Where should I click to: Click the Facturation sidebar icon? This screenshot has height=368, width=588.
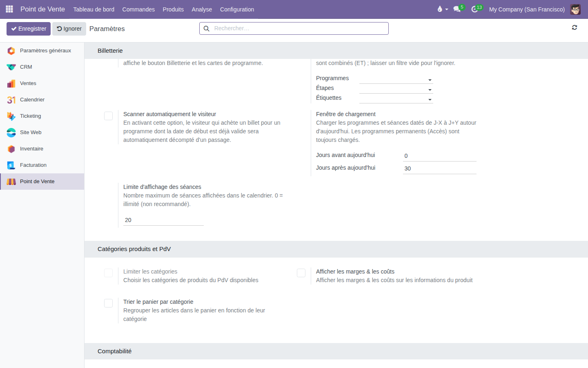(11, 165)
